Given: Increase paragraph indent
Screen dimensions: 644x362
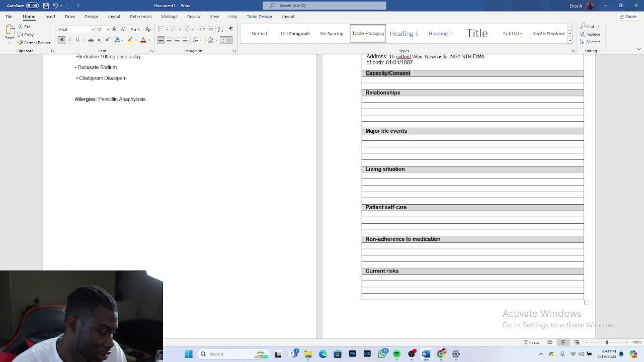Looking at the screenshot, I should (x=210, y=29).
